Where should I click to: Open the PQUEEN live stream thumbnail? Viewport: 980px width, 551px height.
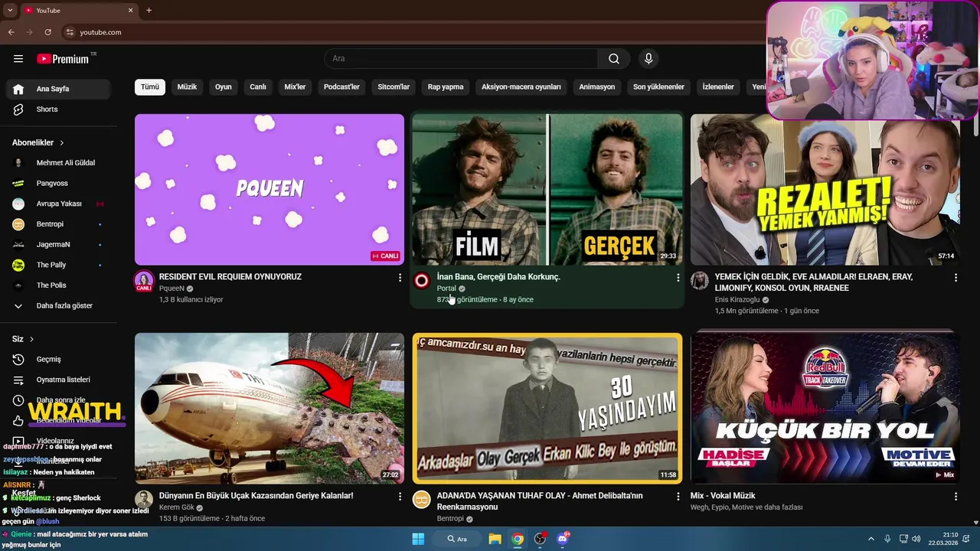pyautogui.click(x=269, y=189)
